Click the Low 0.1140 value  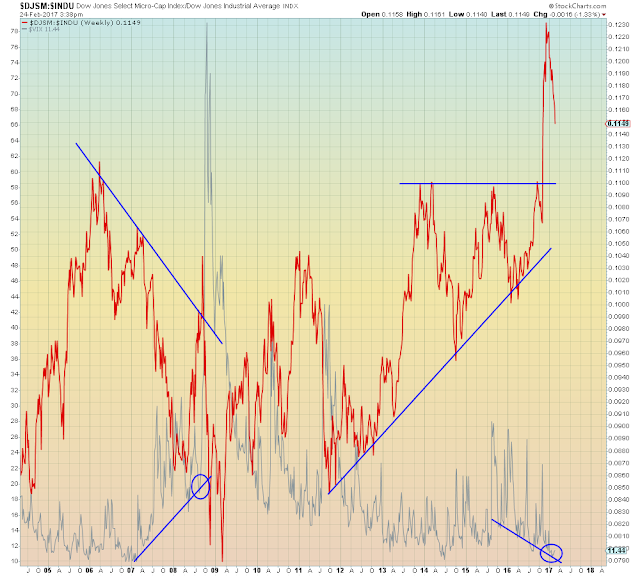[468, 14]
